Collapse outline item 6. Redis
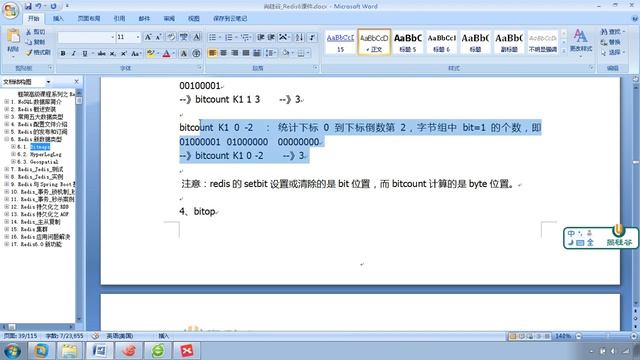 (x=6, y=139)
